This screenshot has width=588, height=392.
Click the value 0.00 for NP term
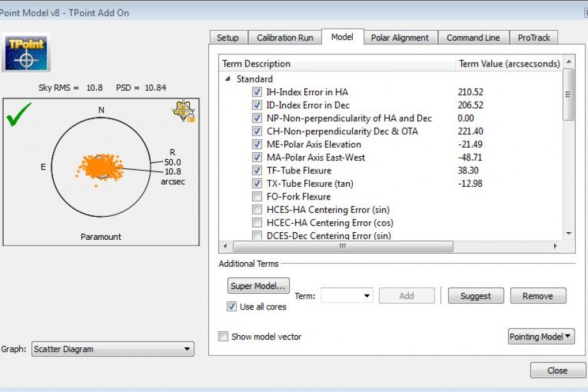(x=466, y=118)
